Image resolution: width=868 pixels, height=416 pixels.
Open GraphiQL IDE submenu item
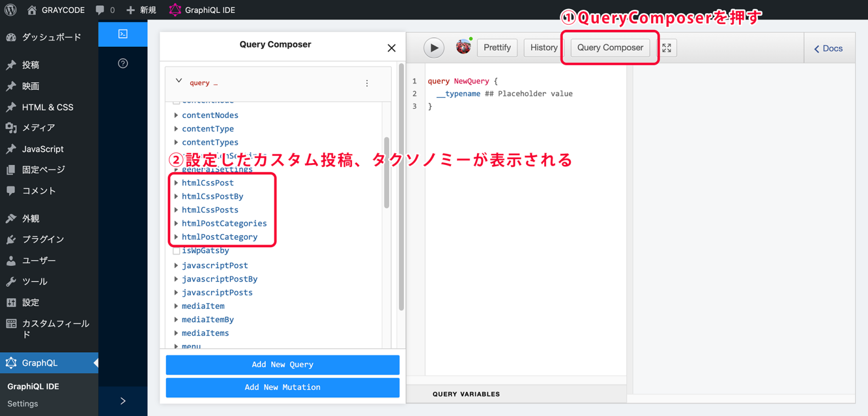(x=33, y=387)
